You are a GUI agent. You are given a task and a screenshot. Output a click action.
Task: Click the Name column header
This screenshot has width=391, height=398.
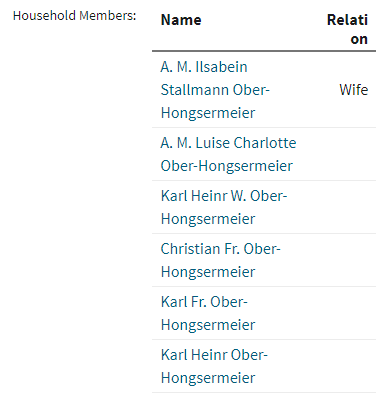[181, 20]
